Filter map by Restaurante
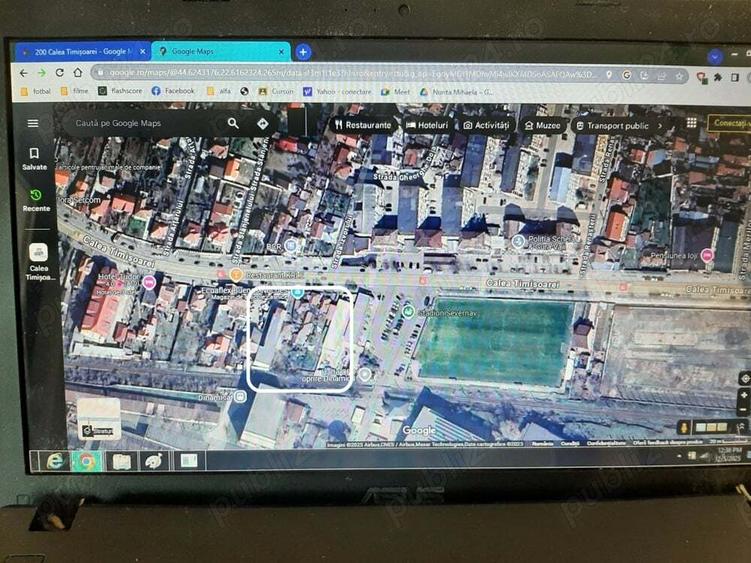 [361, 126]
